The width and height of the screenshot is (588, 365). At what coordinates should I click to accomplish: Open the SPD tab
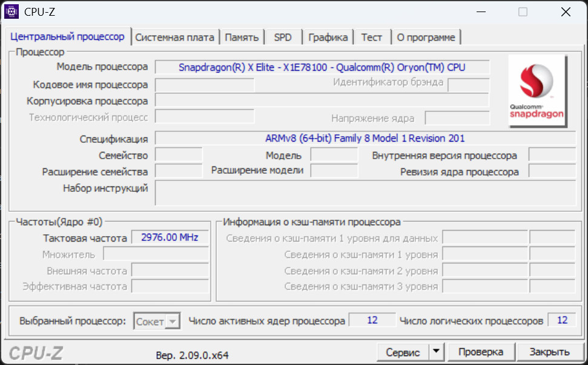pos(283,38)
